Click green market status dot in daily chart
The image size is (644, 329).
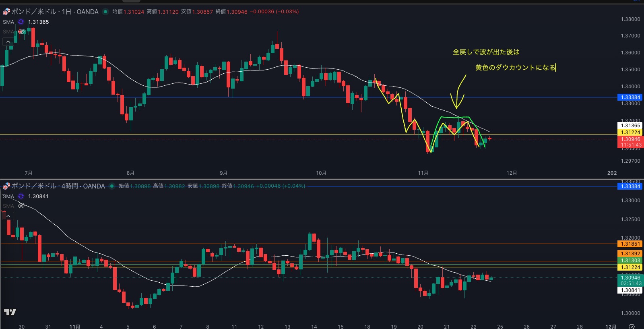(105, 12)
